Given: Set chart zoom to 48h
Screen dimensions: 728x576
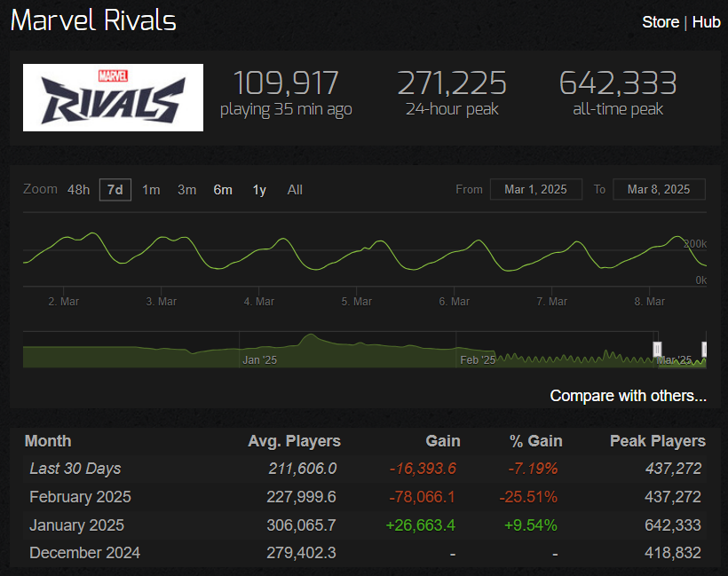Looking at the screenshot, I should coord(78,190).
